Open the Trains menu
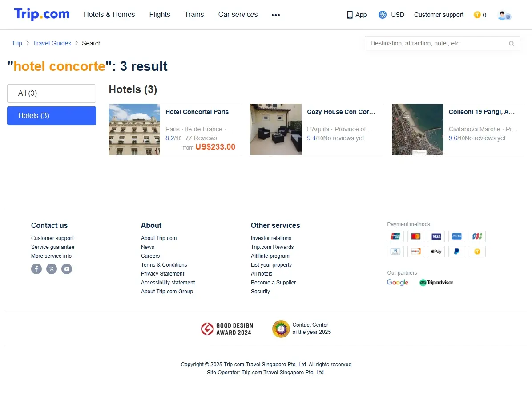Screen dimensions: 532x410 pyautogui.click(x=194, y=15)
